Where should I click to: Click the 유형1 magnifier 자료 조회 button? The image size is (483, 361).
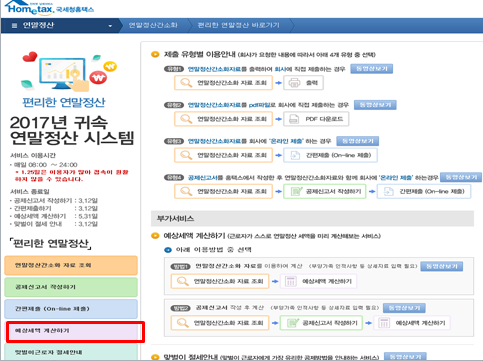[x=223, y=83]
